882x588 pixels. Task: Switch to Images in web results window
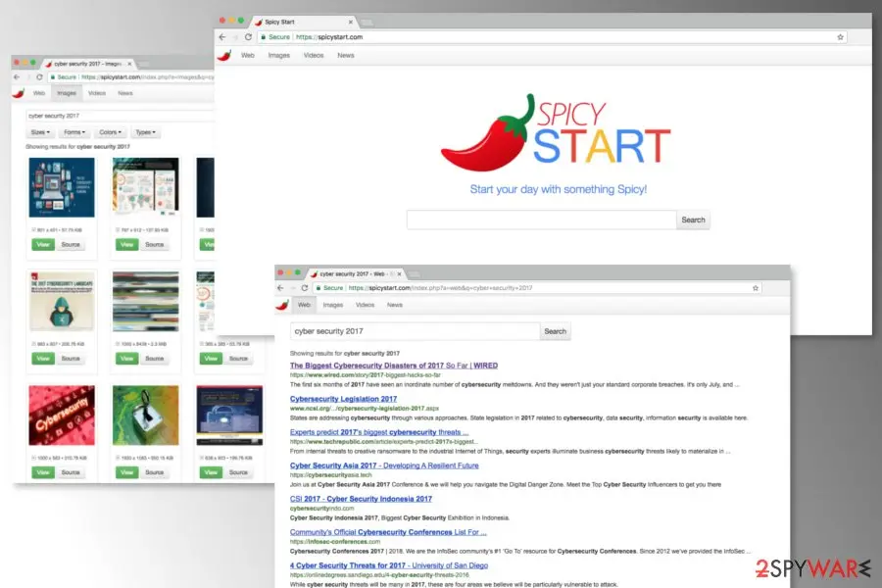click(333, 305)
